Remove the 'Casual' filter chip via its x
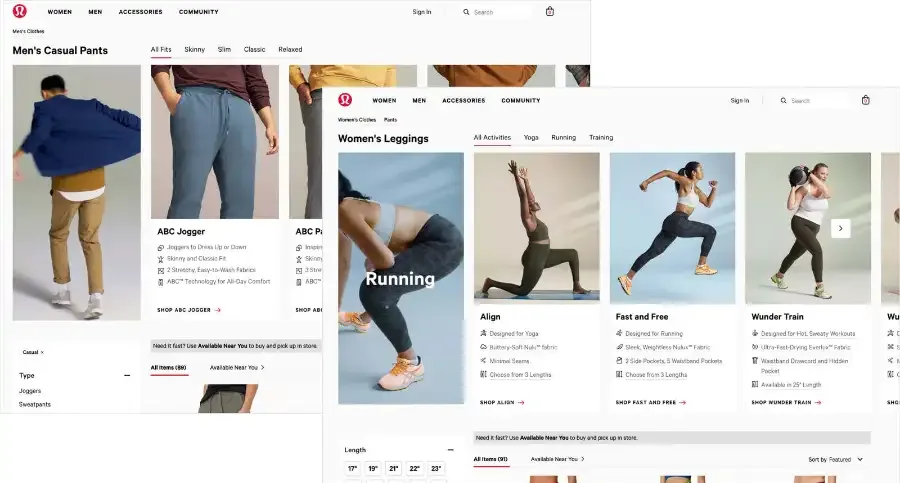Viewport: 900px width, 483px height. [x=42, y=353]
